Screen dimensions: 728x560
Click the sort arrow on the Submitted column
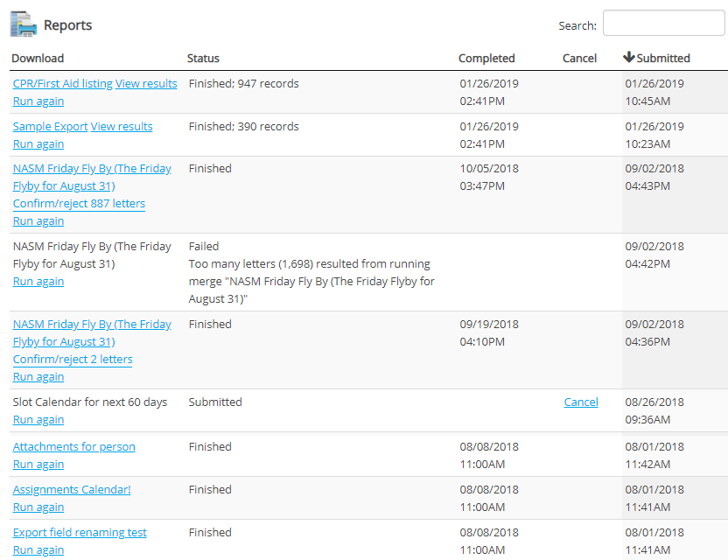pyautogui.click(x=628, y=58)
